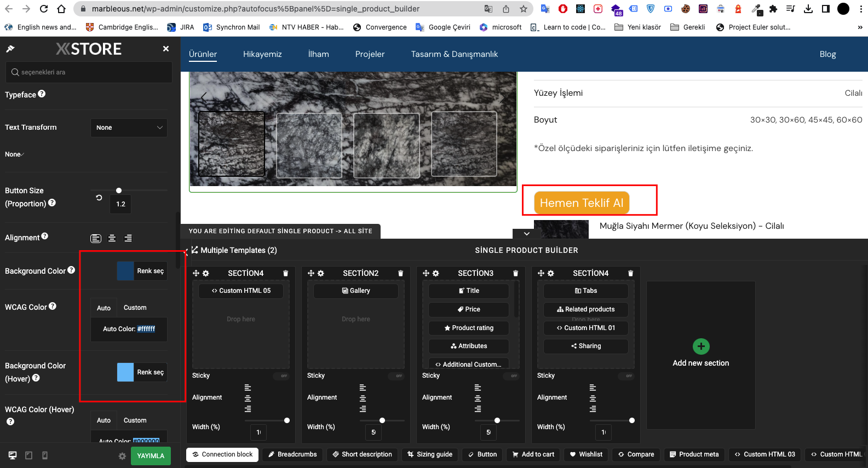Switch to desktop preview device icon
Image resolution: width=868 pixels, height=468 pixels.
click(x=13, y=455)
